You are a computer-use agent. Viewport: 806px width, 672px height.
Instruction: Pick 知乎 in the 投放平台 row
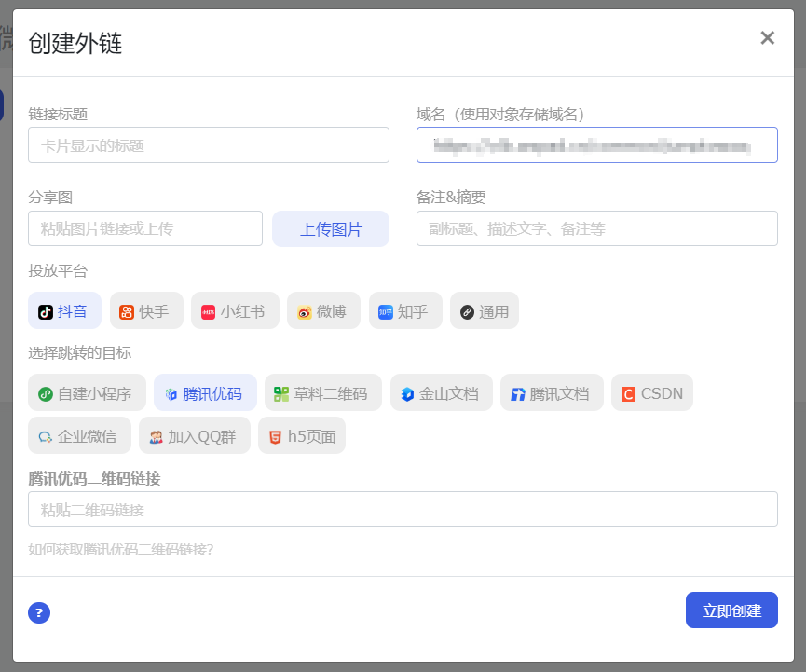coord(404,310)
